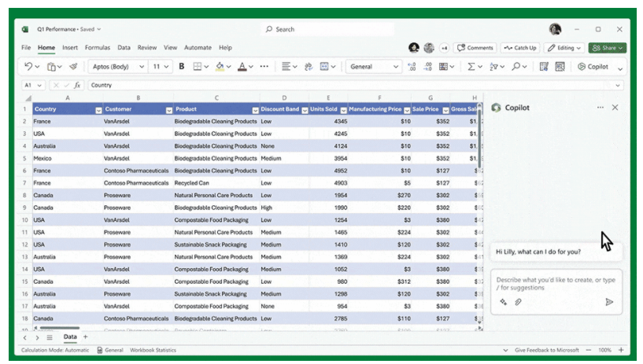Open the Name Box A1 dropdown

(x=39, y=85)
